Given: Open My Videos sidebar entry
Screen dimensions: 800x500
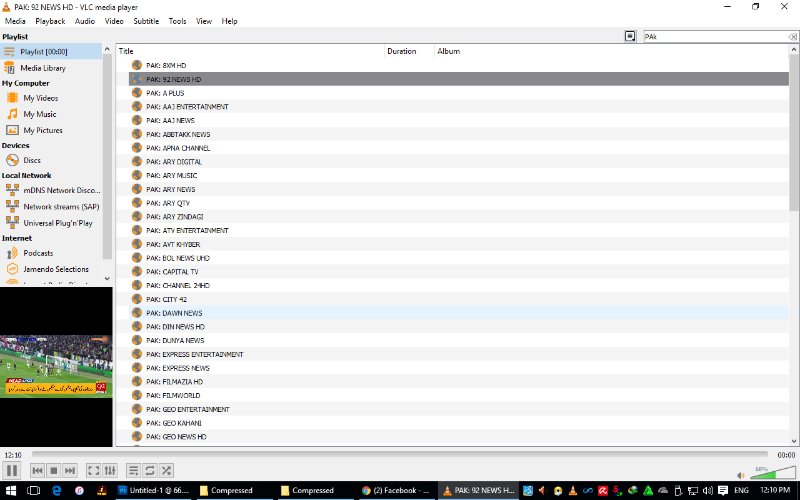Looking at the screenshot, I should (51, 98).
